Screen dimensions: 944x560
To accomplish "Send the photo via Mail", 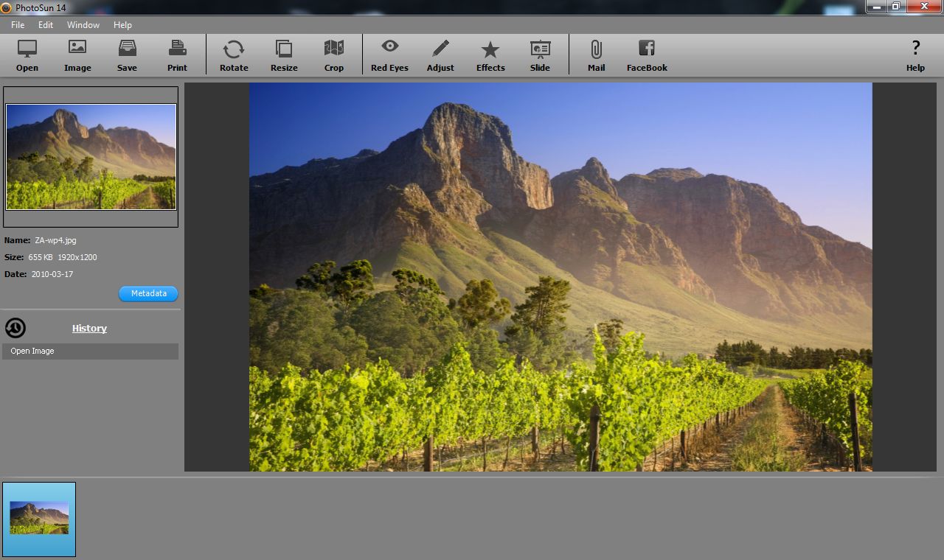I will 596,55.
